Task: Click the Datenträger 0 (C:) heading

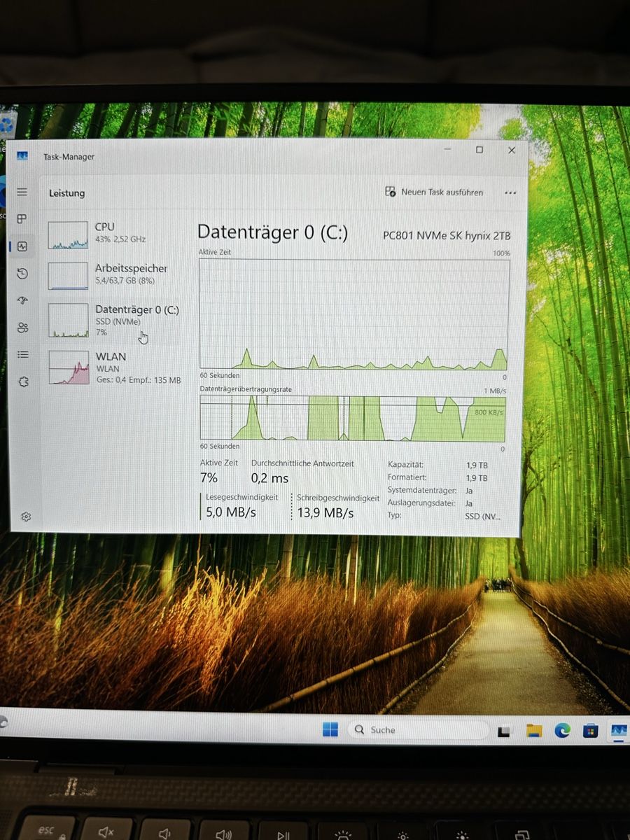Action: pyautogui.click(x=272, y=232)
